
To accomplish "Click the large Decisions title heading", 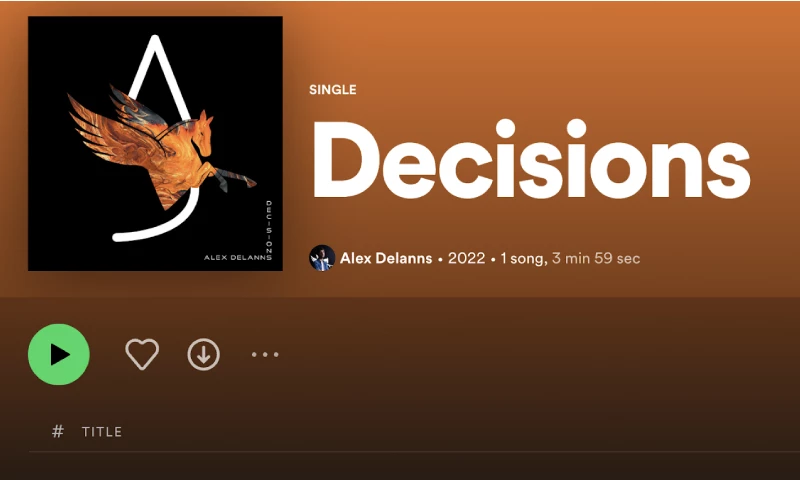I will 531,159.
